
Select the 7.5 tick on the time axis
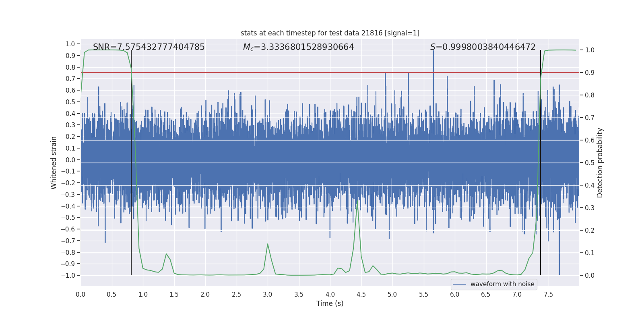548,294
